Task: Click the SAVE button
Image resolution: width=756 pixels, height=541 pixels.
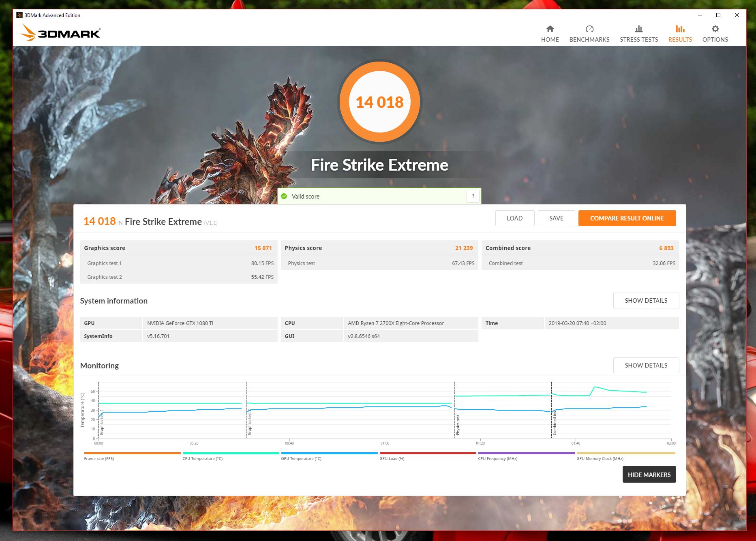Action: coord(556,218)
